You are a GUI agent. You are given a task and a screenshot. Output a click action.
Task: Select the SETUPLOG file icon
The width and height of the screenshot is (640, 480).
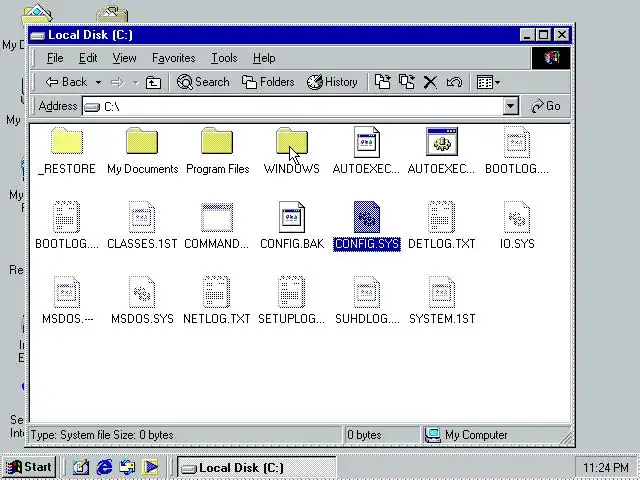[x=292, y=292]
